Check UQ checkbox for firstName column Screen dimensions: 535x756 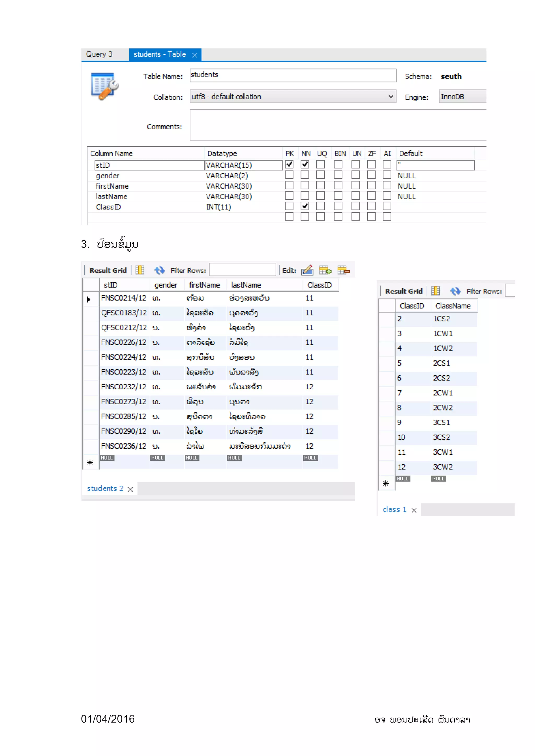pyautogui.click(x=320, y=185)
